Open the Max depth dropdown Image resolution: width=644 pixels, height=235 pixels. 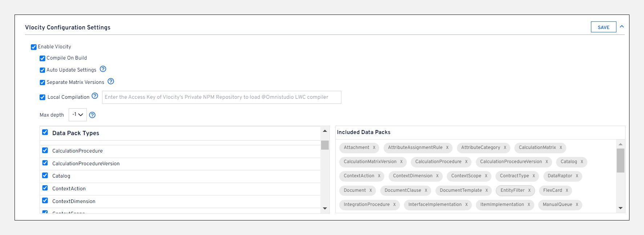77,115
